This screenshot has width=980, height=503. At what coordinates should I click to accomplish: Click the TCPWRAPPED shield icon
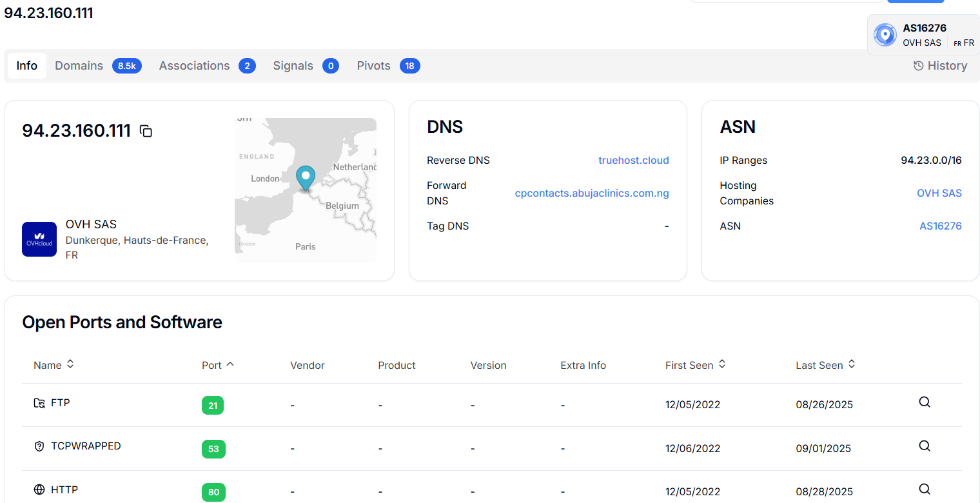tap(39, 446)
